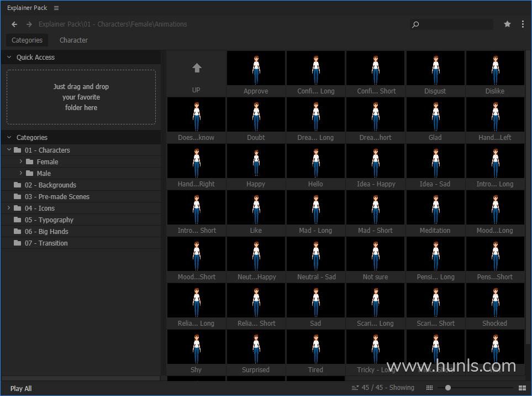Switch to the Character tab
The width and height of the screenshot is (532, 396).
73,40
